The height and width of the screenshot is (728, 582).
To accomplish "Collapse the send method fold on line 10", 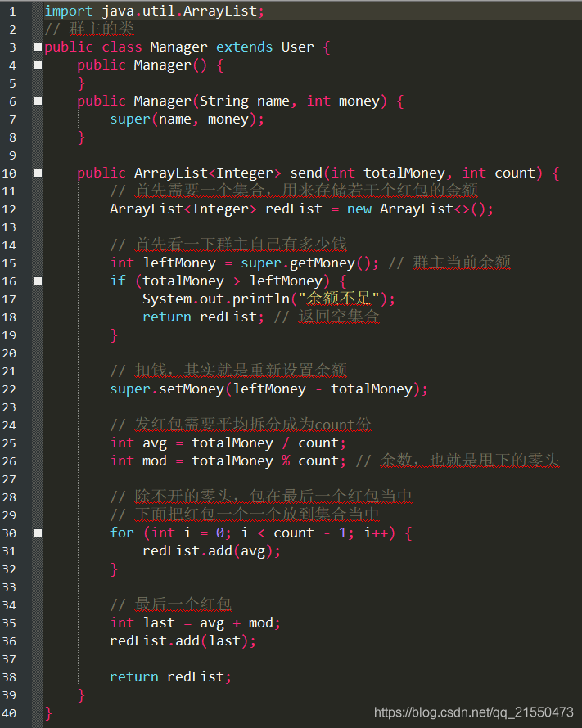I will [x=38, y=173].
